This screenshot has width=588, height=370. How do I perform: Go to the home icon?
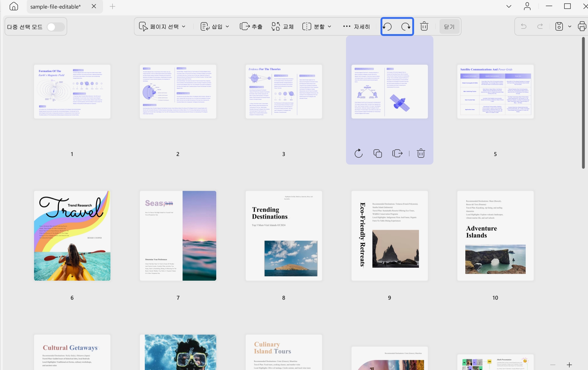tap(14, 6)
